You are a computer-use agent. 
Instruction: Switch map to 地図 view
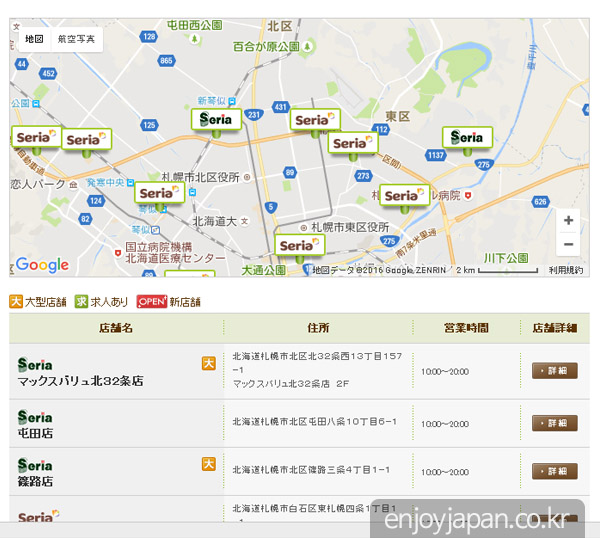pyautogui.click(x=34, y=39)
